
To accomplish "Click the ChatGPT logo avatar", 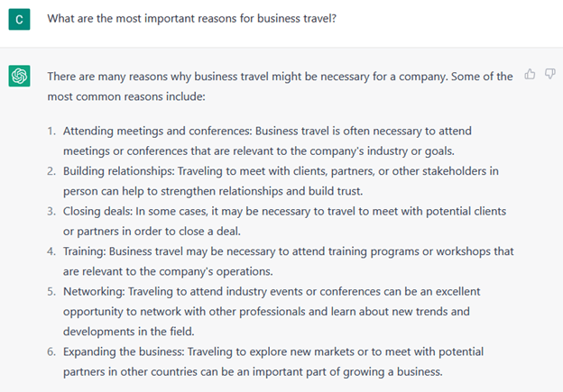I will pyautogui.click(x=20, y=77).
